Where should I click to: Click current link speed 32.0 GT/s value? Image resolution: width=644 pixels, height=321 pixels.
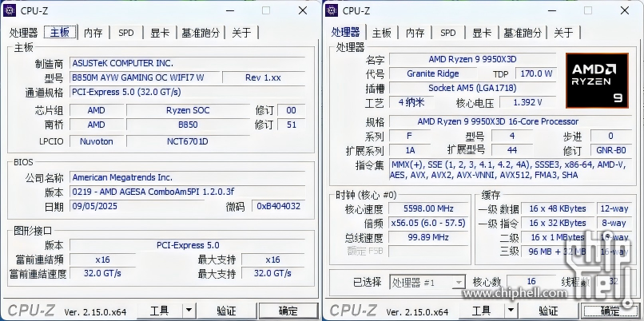[x=102, y=273]
